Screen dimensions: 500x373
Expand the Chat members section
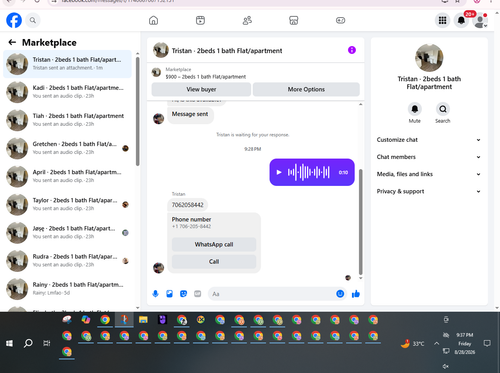coord(429,157)
